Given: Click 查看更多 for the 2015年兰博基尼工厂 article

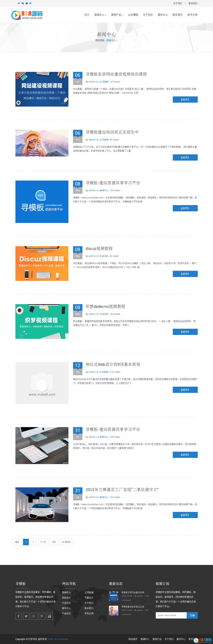Looking at the screenshot, I should (185, 515).
